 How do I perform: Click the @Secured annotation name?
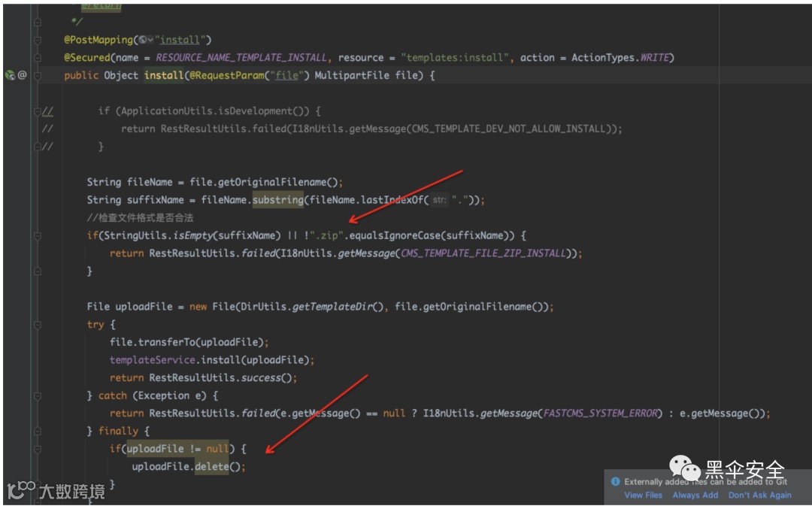coord(87,57)
